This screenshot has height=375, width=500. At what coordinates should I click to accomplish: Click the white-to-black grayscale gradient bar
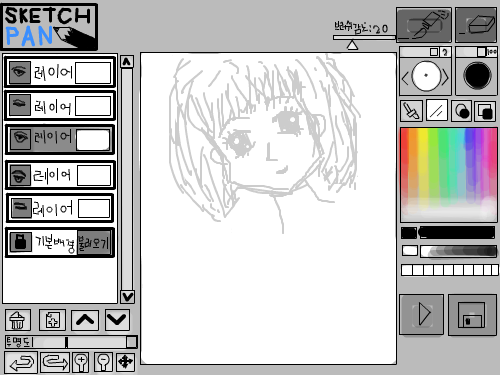click(459, 251)
